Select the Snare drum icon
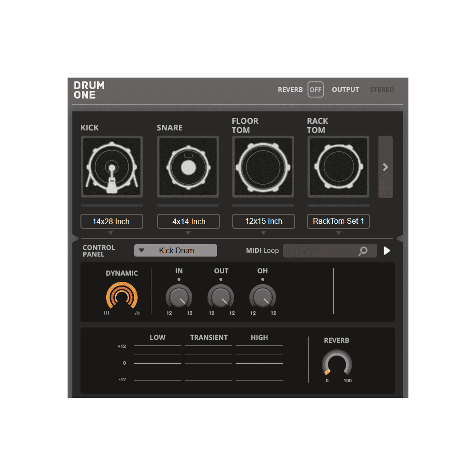476x476 pixels. click(x=188, y=167)
